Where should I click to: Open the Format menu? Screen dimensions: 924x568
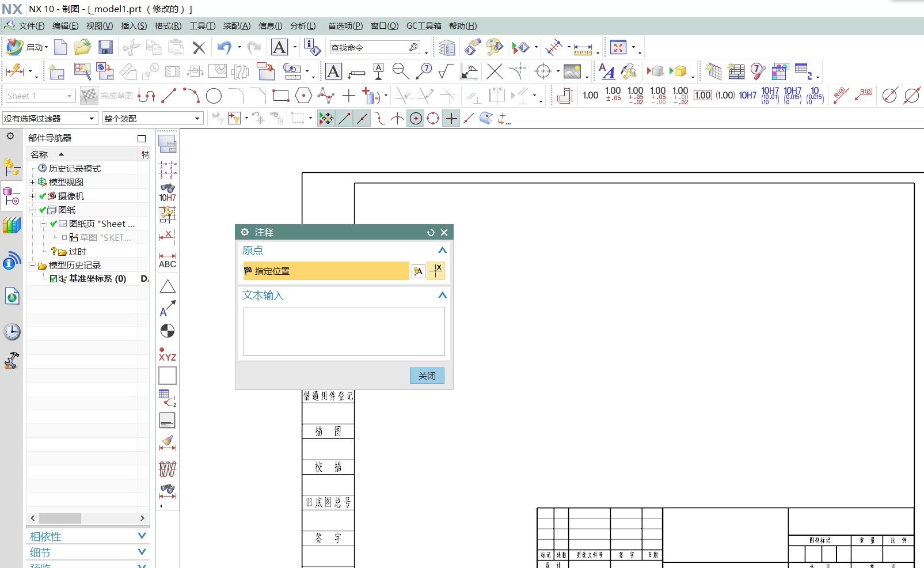[168, 26]
